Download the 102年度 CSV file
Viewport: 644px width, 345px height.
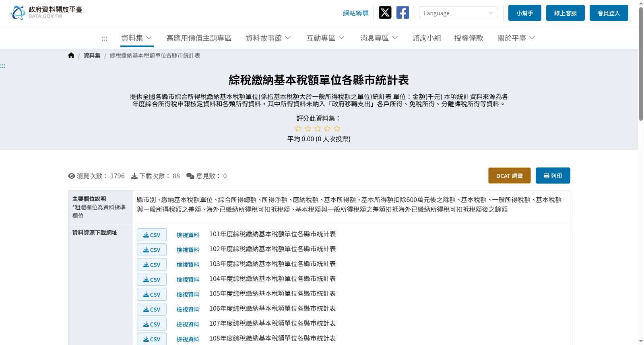coord(152,250)
